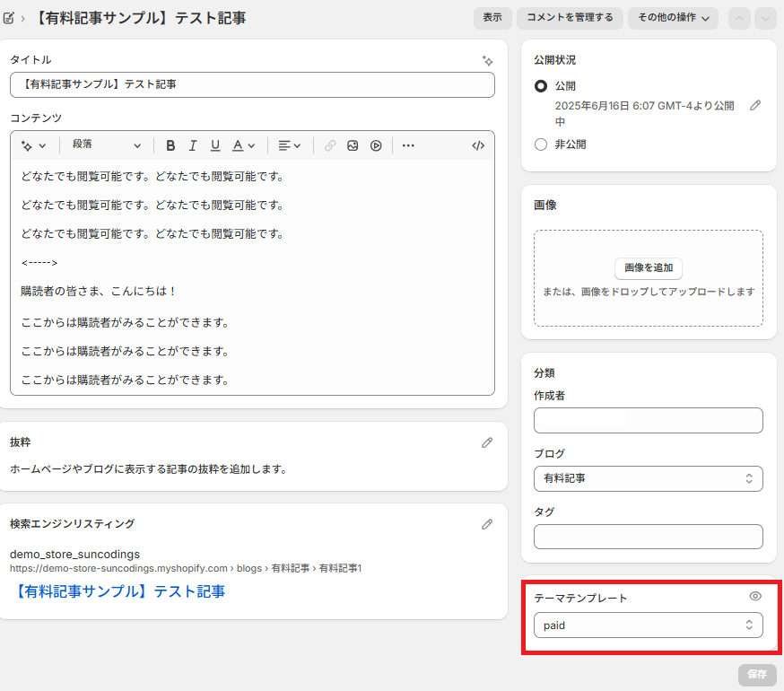Click the insert link icon

(330, 145)
